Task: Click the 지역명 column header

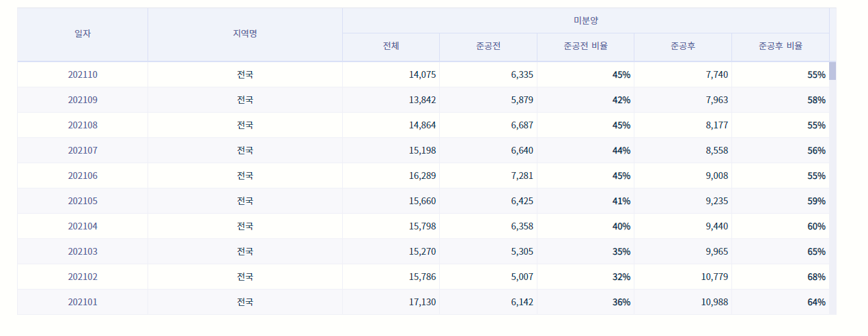Action: click(245, 34)
